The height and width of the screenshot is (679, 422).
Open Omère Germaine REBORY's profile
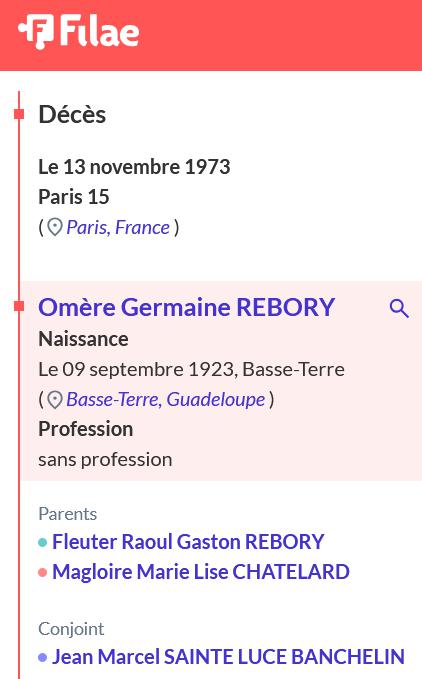(187, 307)
